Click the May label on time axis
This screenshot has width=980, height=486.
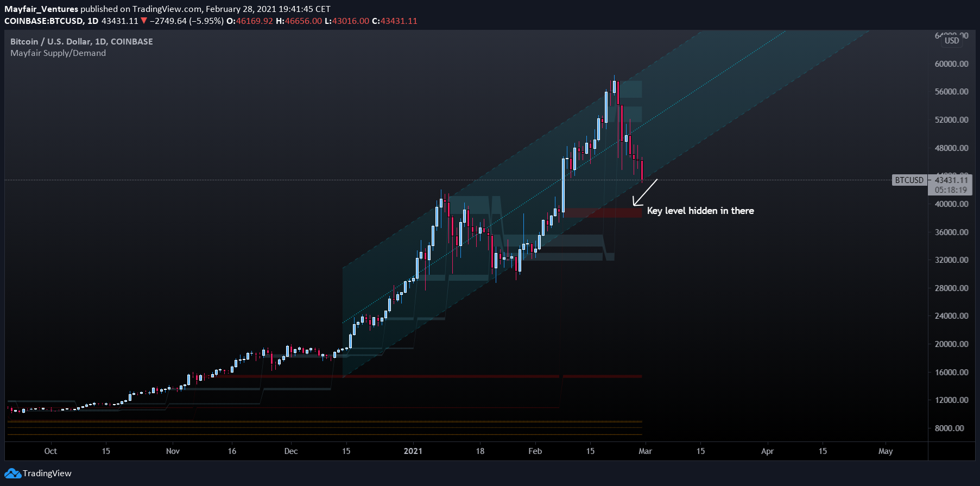click(886, 451)
